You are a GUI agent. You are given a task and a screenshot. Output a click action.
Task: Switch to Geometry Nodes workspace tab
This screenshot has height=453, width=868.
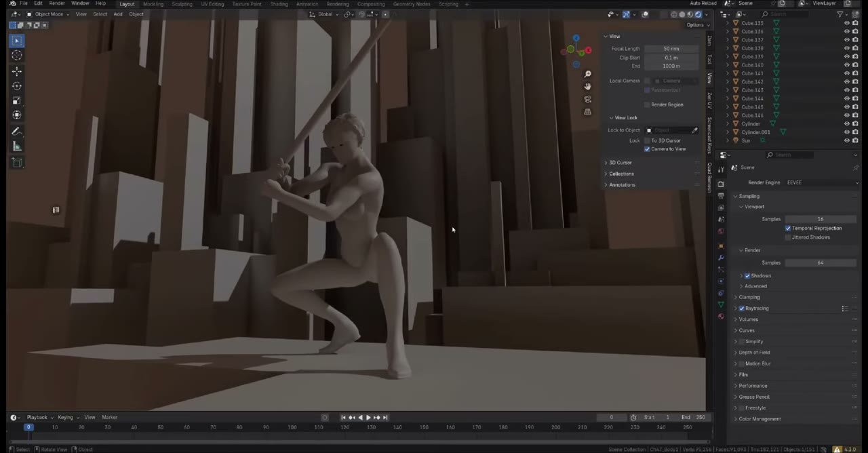point(412,4)
